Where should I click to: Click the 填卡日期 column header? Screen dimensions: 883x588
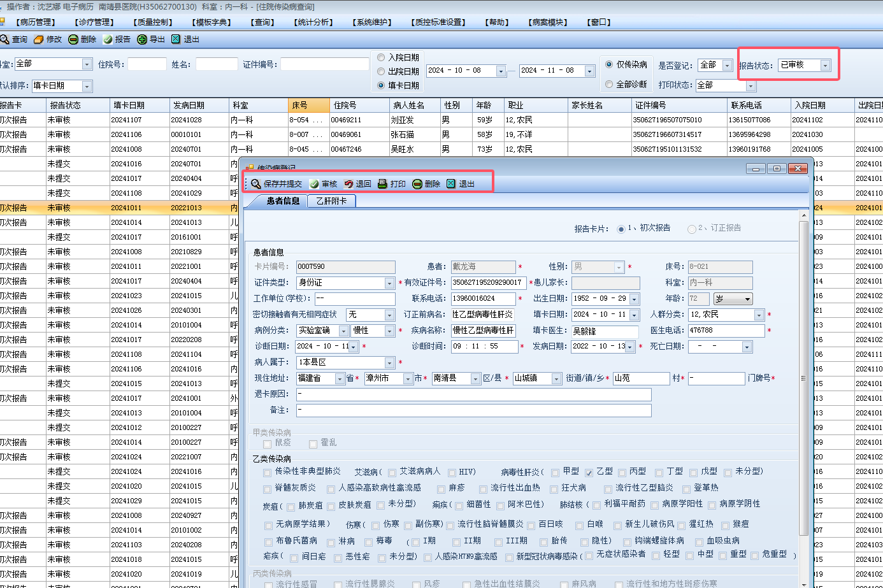click(139, 106)
